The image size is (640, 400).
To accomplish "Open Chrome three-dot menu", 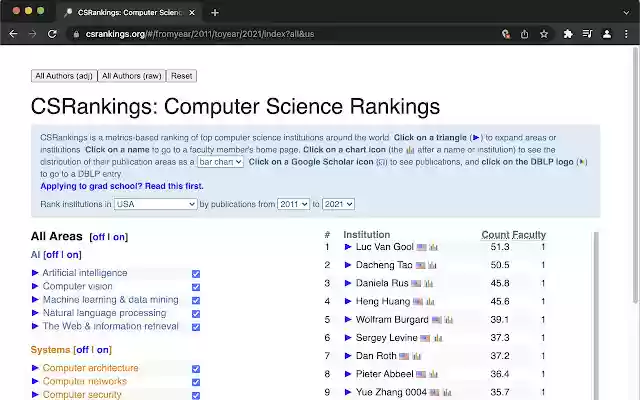I will click(x=626, y=34).
